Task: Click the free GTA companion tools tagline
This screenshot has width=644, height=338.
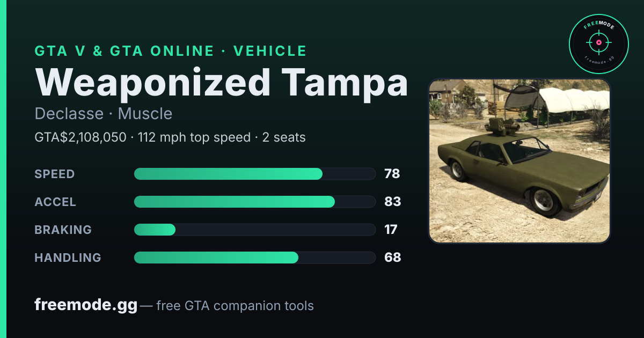Action: point(235,306)
